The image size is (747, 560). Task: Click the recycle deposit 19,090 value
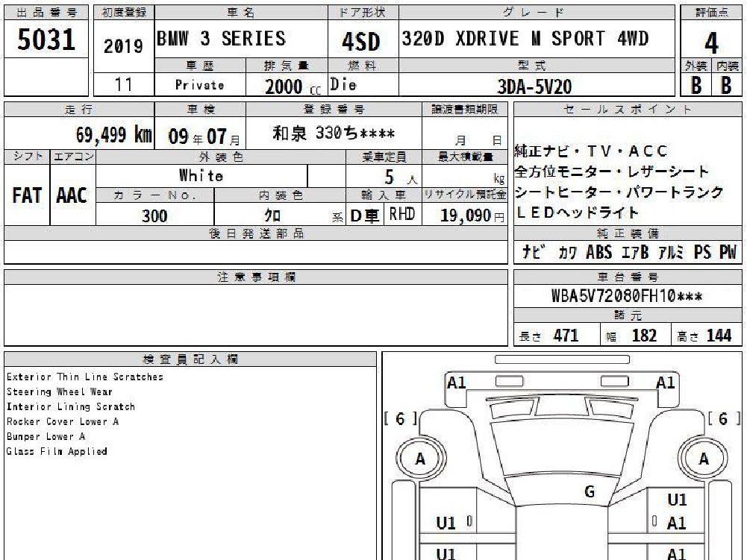point(466,215)
